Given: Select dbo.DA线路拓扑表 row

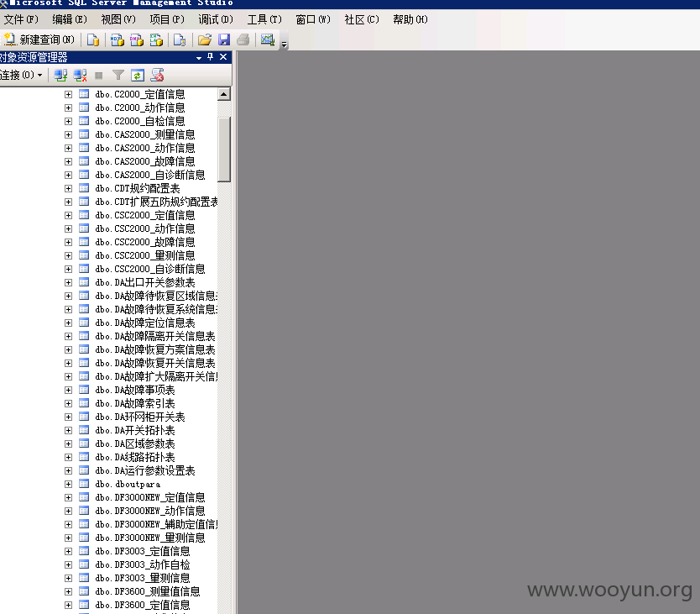Looking at the screenshot, I should [x=135, y=457].
